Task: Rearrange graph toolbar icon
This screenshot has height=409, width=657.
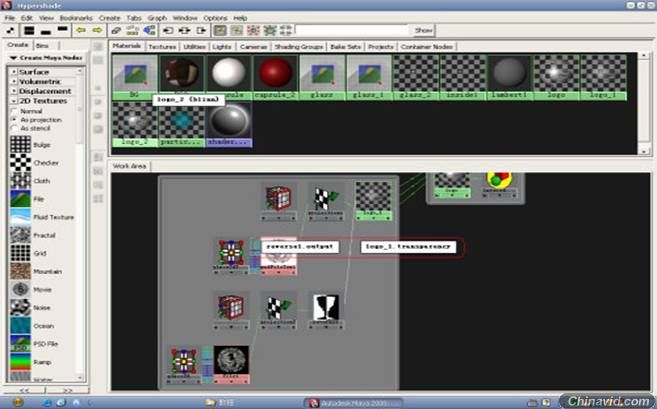Action: (132, 30)
